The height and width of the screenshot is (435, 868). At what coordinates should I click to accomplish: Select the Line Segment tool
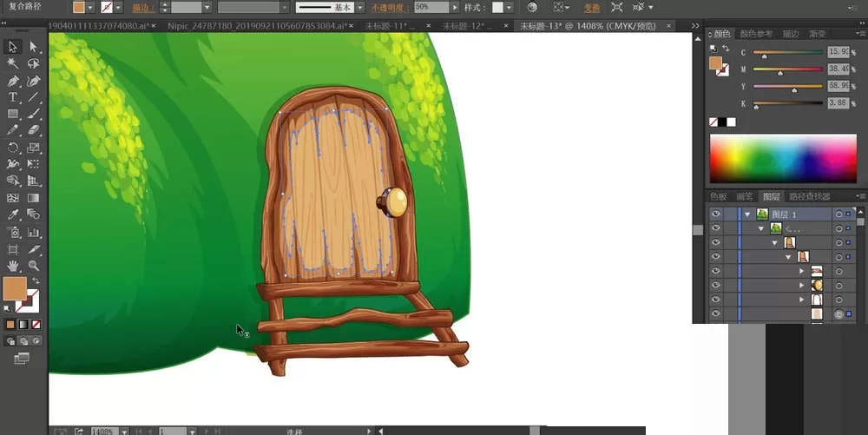[33, 97]
